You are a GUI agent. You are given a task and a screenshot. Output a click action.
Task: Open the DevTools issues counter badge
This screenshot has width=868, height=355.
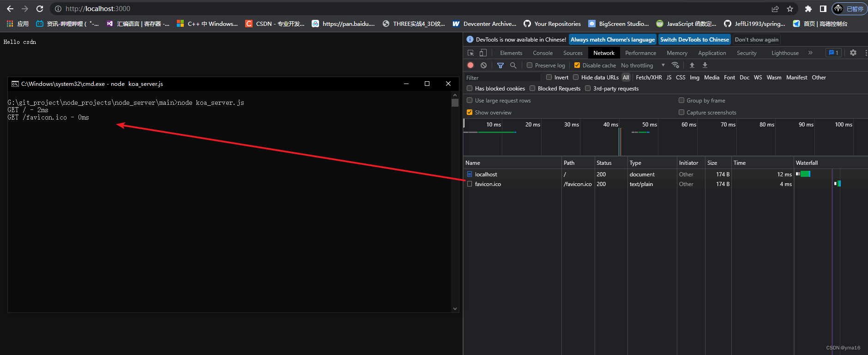tap(833, 53)
